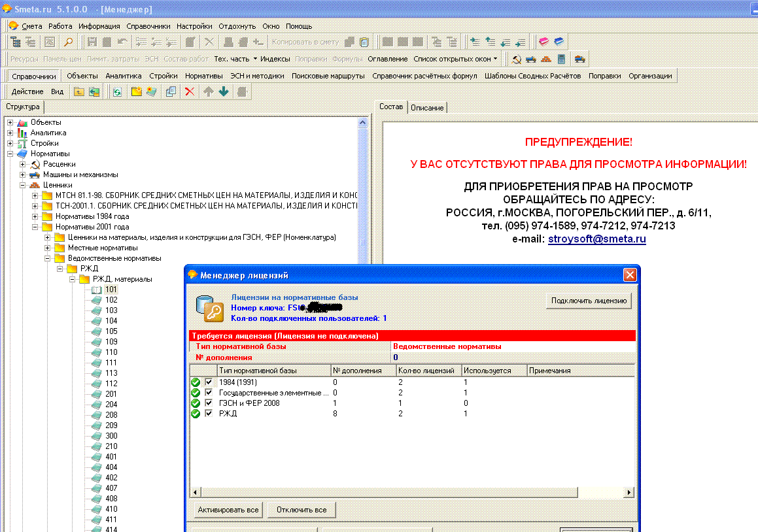758x532 pixels.
Task: Click the Используется column header
Action: (494, 371)
